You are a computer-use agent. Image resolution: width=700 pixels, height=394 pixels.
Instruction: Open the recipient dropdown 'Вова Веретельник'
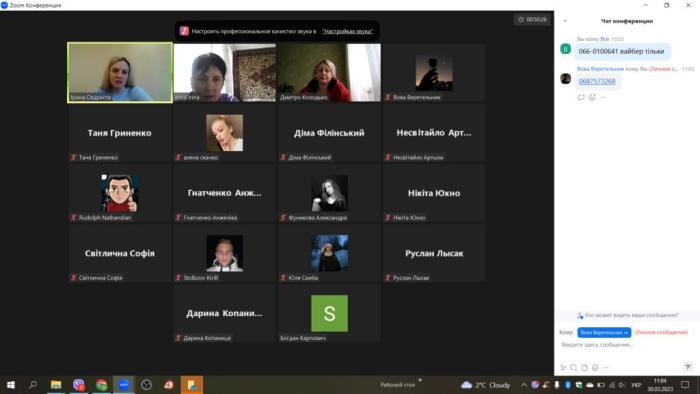604,332
